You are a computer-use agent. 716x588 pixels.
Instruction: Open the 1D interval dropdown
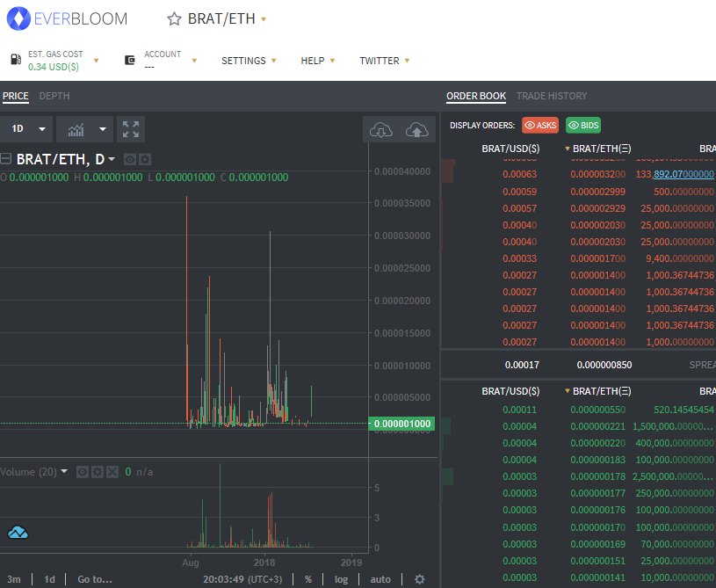(x=27, y=129)
